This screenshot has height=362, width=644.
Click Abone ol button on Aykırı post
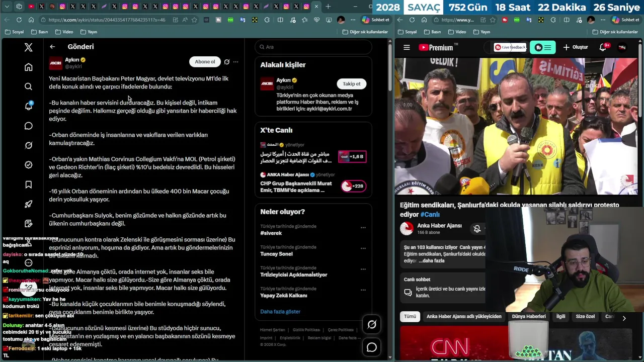coord(205,62)
